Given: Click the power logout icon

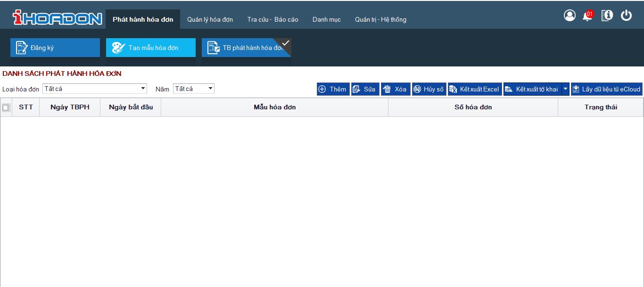Looking at the screenshot, I should (x=626, y=16).
